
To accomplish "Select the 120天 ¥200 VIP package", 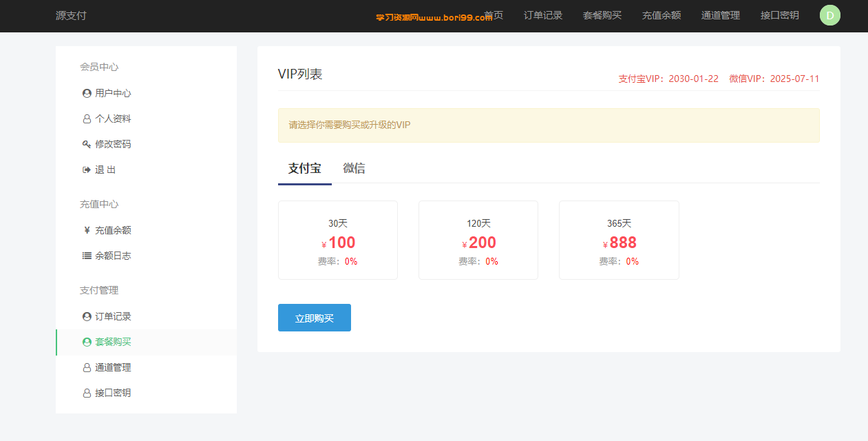I will (x=478, y=240).
